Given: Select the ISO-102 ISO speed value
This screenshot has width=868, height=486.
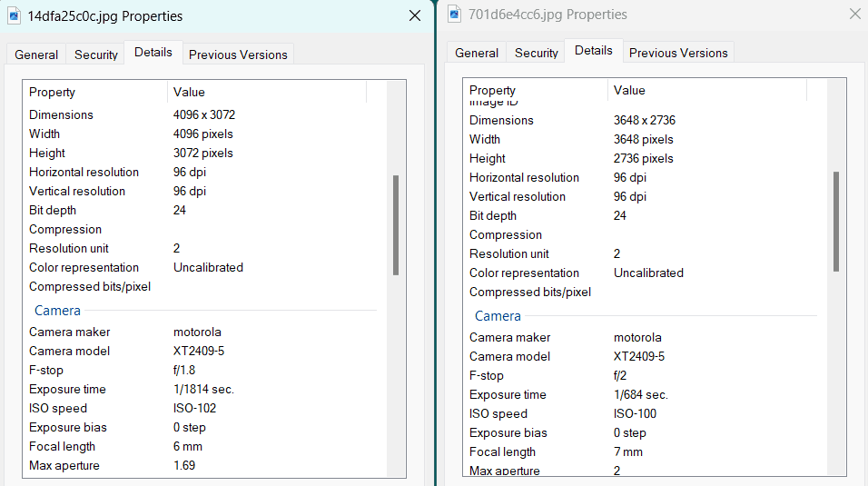Looking at the screenshot, I should pyautogui.click(x=194, y=408).
